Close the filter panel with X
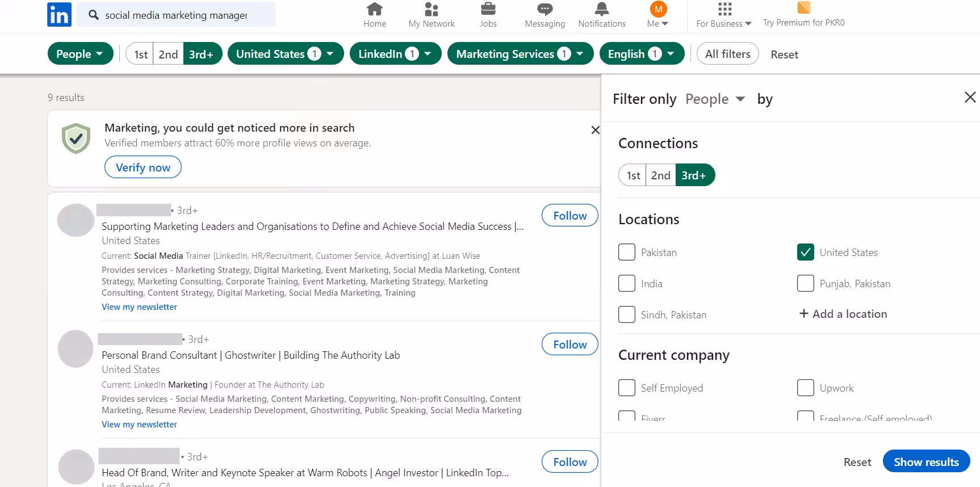 click(970, 97)
